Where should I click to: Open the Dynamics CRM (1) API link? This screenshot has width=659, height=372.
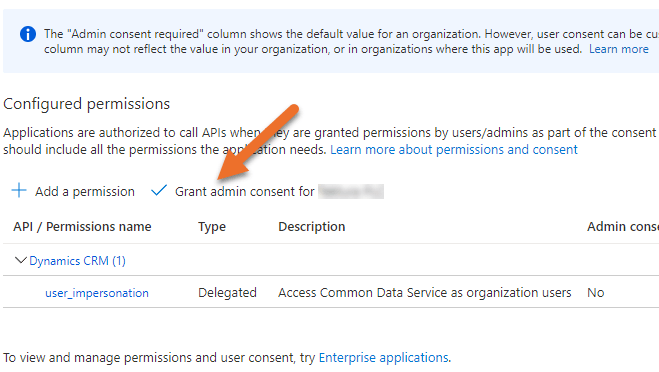(77, 261)
